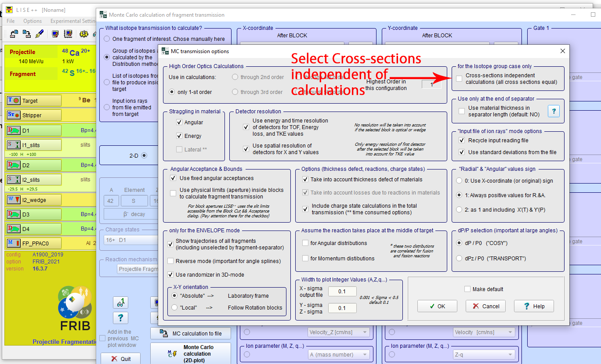Click the X - sigma value field
Image resolution: width=601 pixels, height=364 pixels.
tap(342, 292)
